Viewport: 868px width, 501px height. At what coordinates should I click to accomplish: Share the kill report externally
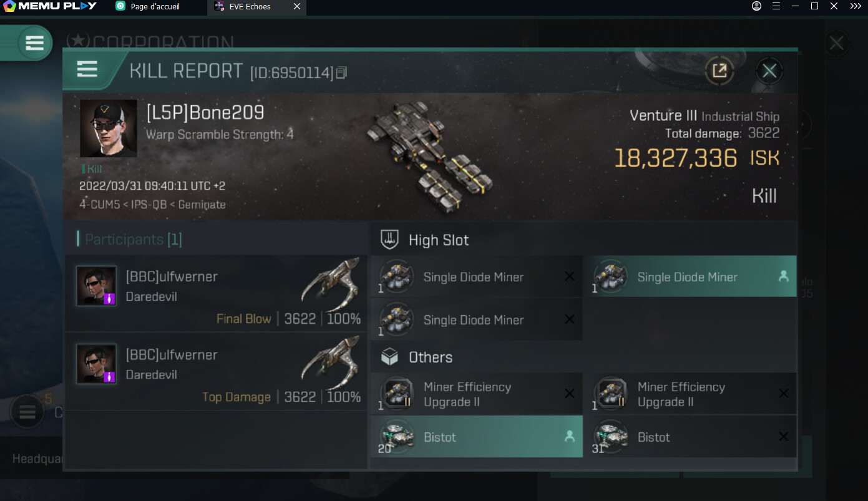point(719,71)
